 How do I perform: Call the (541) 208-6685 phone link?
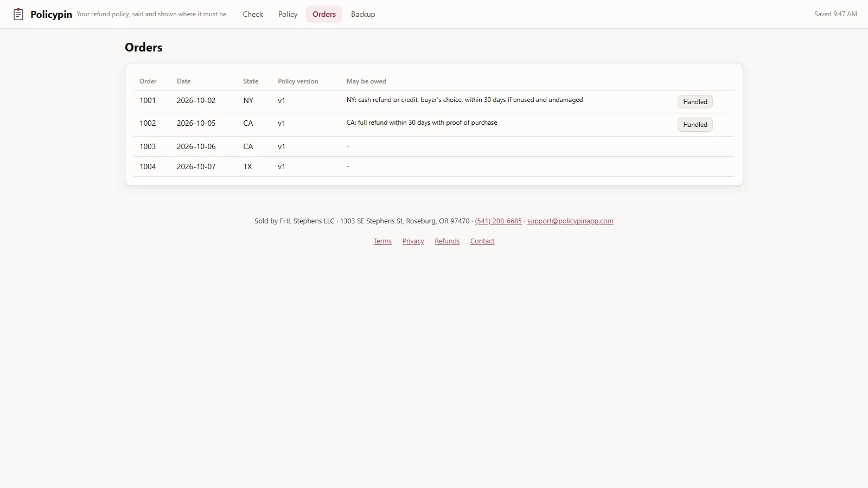point(498,221)
